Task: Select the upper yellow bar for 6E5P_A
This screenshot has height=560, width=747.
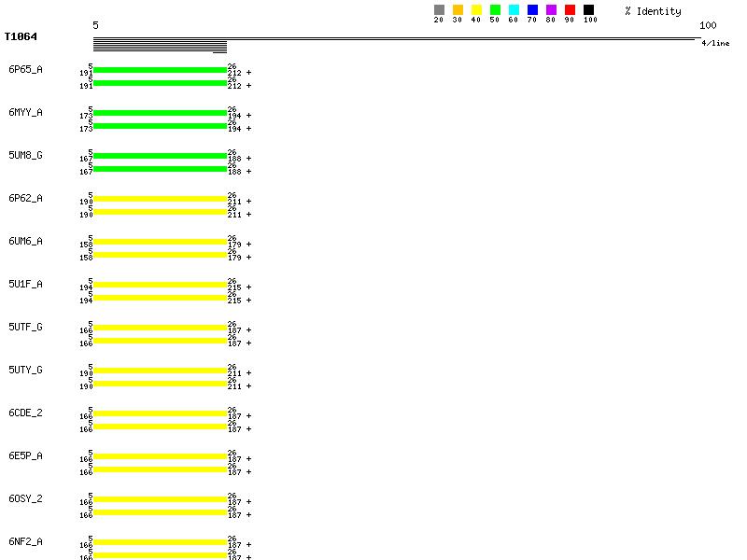Action: point(160,456)
